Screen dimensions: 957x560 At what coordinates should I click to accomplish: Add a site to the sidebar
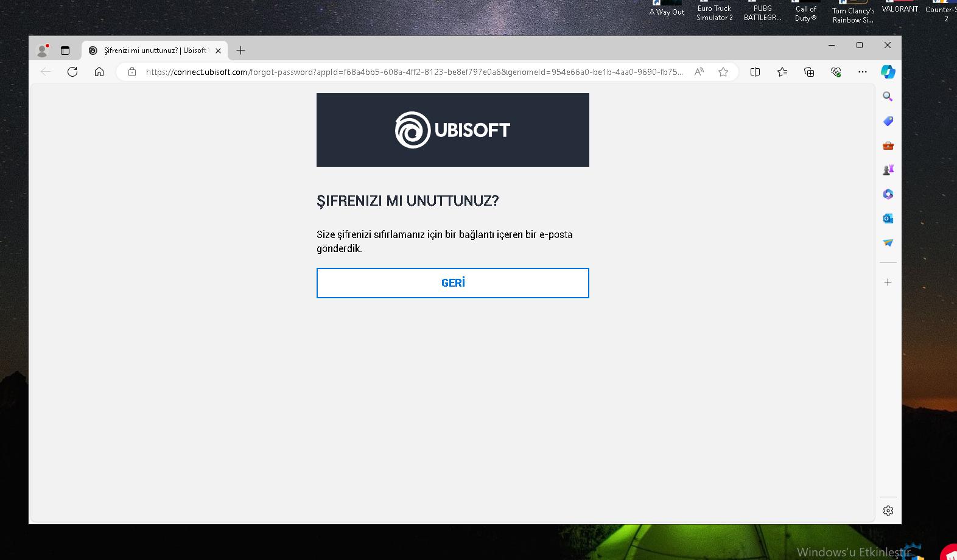(888, 282)
